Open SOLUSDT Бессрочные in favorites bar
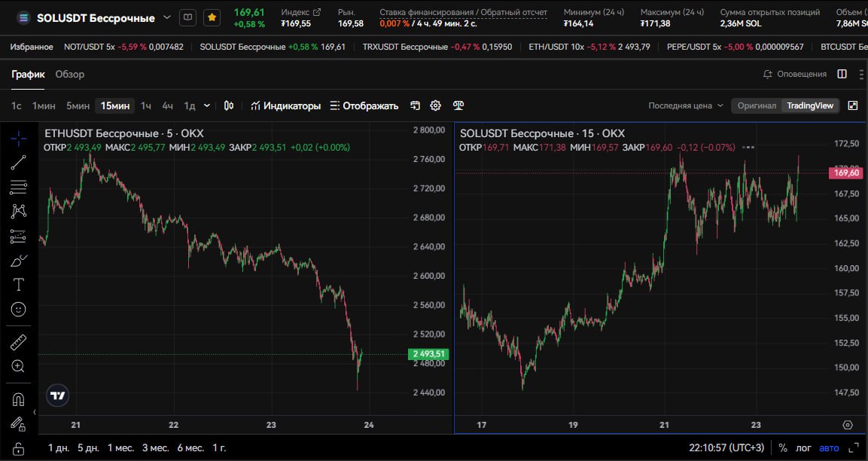Image resolution: width=868 pixels, height=461 pixels. (x=273, y=47)
